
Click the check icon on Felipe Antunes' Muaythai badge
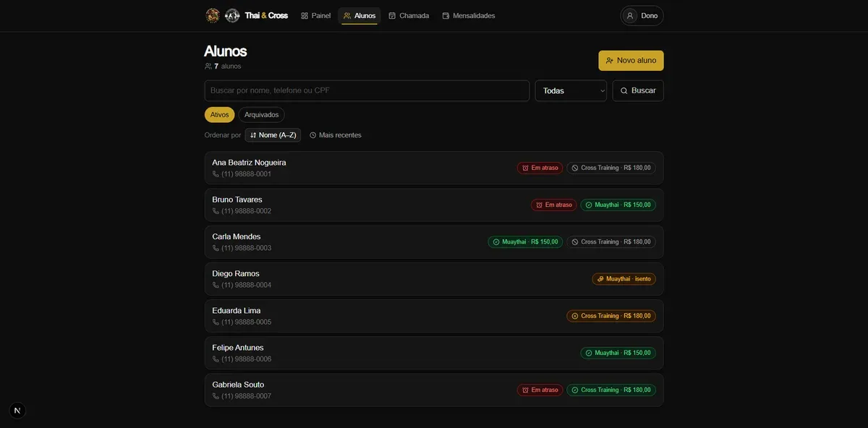[589, 353]
